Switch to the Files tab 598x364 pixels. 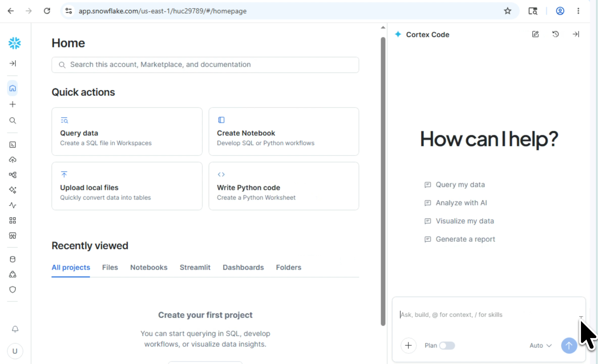click(110, 267)
